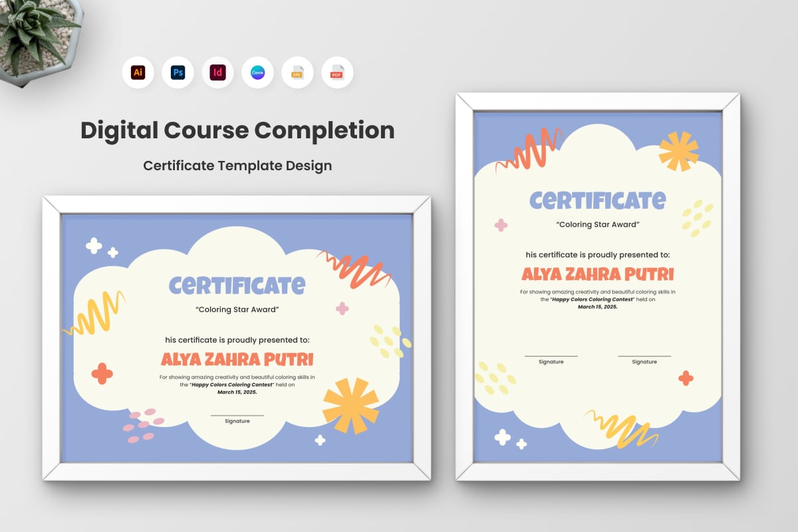Select the orange flower shape on landscape certificate
The width and height of the screenshot is (798, 532).
click(102, 374)
